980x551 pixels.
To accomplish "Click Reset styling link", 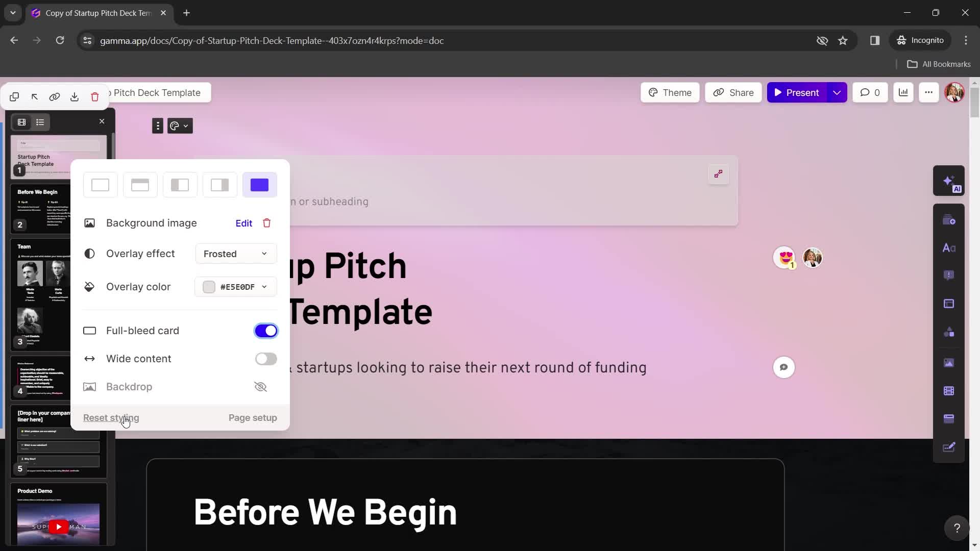I will pyautogui.click(x=111, y=417).
